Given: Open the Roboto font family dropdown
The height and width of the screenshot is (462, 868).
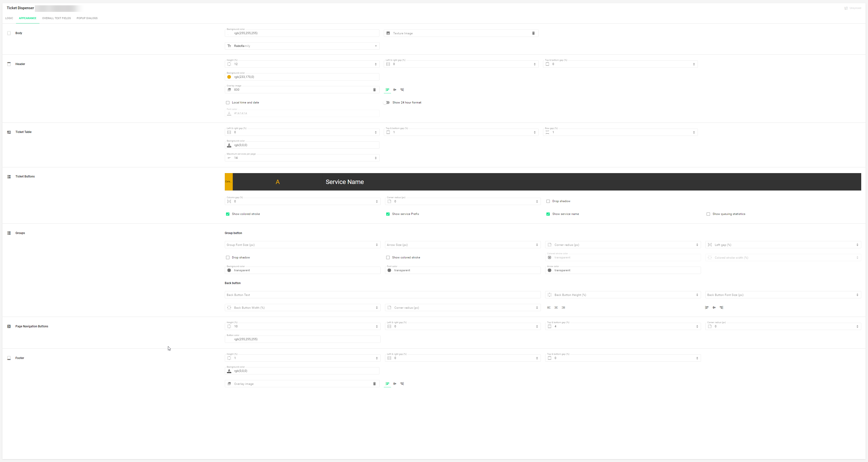Looking at the screenshot, I should 302,46.
